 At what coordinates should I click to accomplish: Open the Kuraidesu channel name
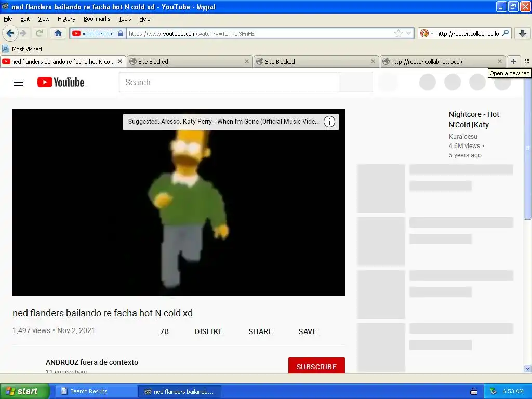click(463, 137)
